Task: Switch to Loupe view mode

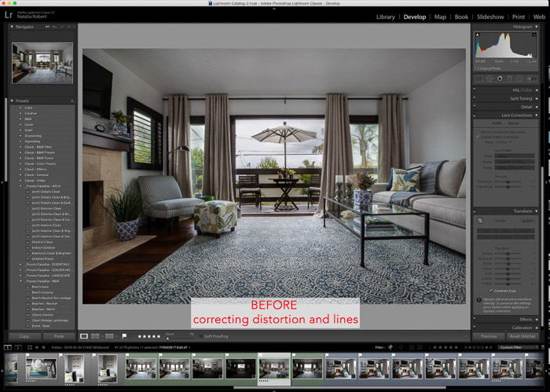Action: (x=84, y=336)
